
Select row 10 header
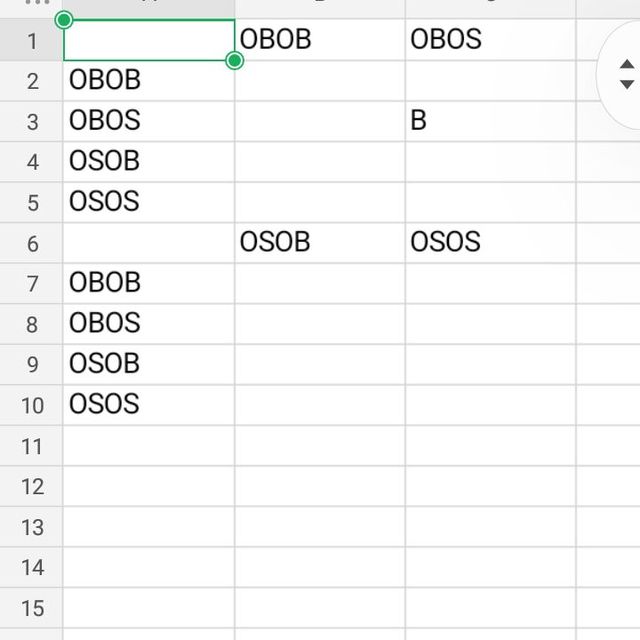(31, 405)
